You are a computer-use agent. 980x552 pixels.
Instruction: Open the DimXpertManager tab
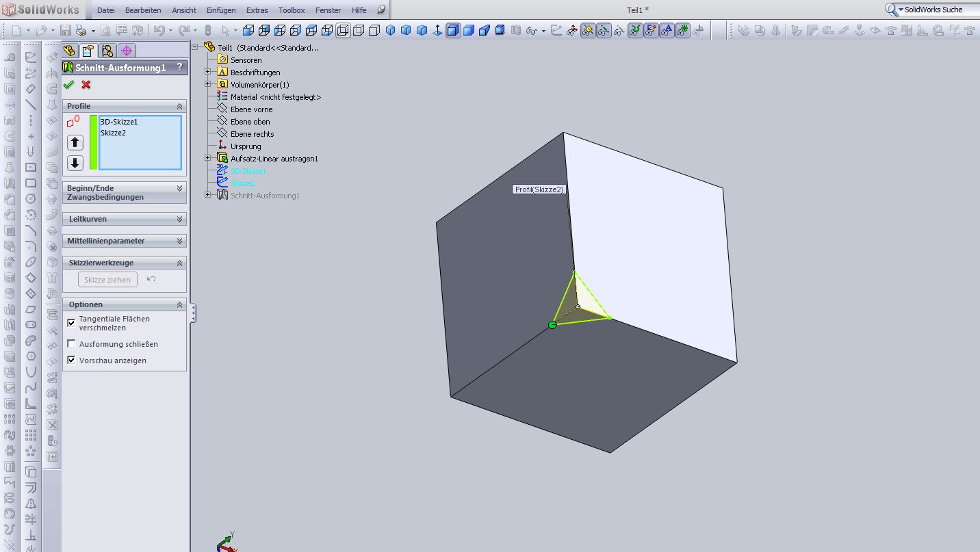coord(127,51)
